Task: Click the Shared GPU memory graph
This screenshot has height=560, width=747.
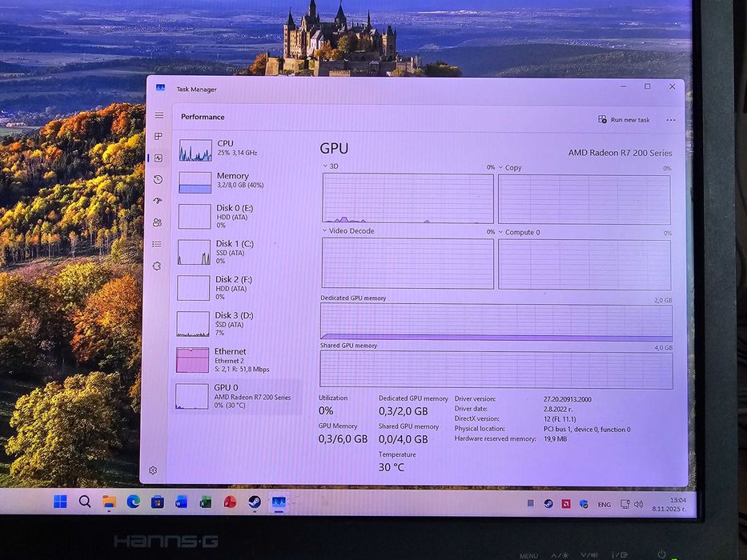Action: coord(496,370)
